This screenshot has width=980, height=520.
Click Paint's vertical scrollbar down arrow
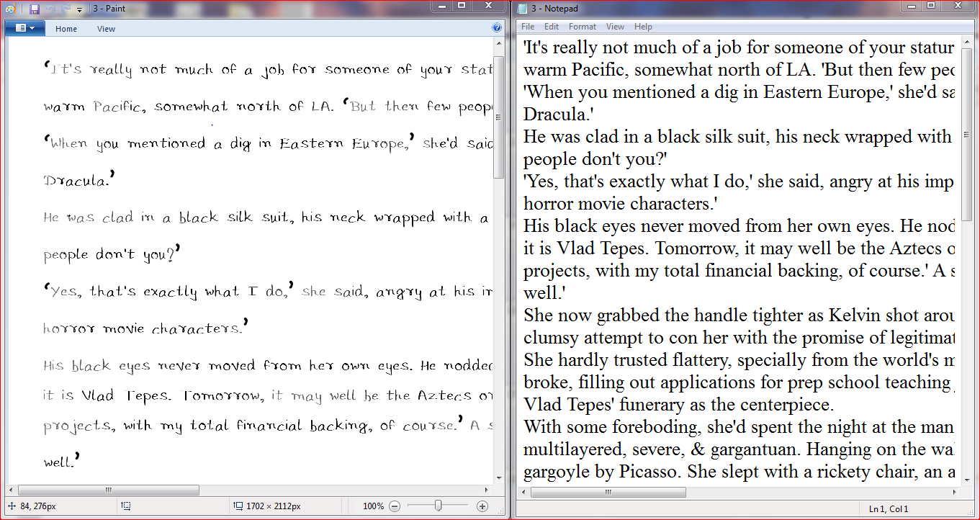click(x=498, y=478)
